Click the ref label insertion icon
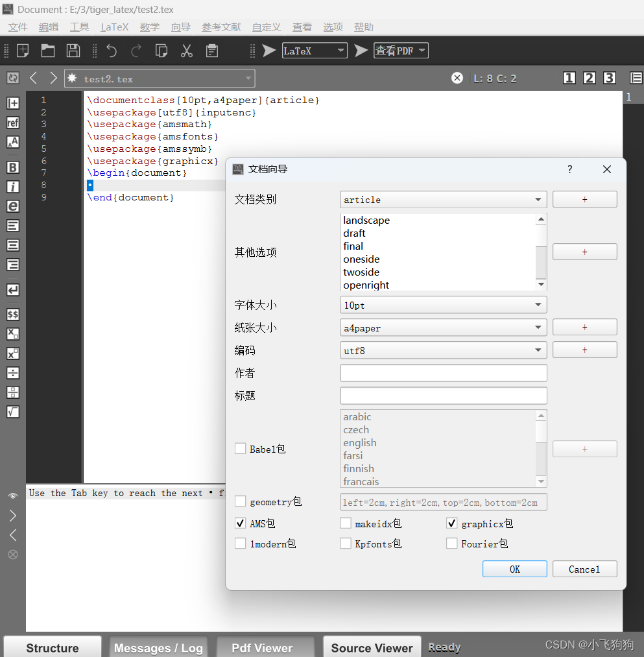 tap(12, 123)
